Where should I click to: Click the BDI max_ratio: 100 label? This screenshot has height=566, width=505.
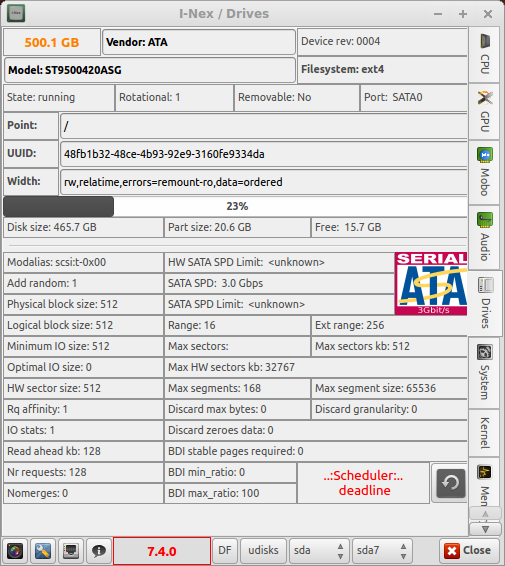230,493
